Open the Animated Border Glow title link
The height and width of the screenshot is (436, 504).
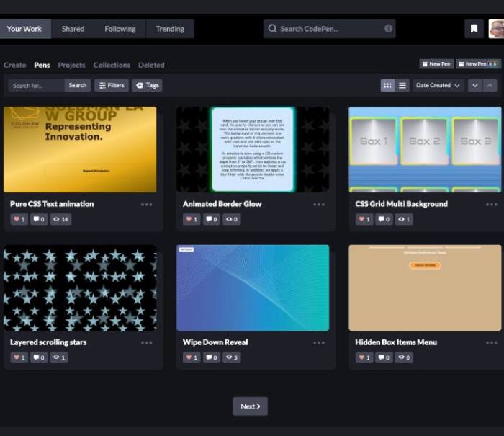222,204
